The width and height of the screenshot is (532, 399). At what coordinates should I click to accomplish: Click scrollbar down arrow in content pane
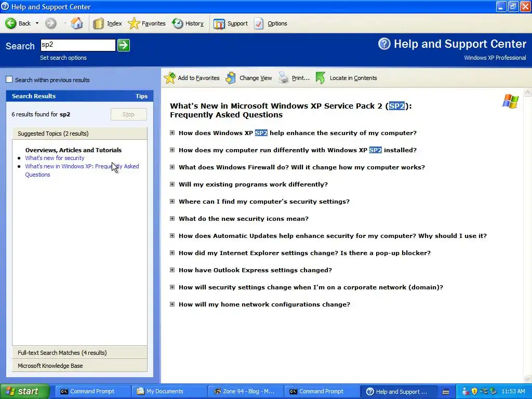528,379
